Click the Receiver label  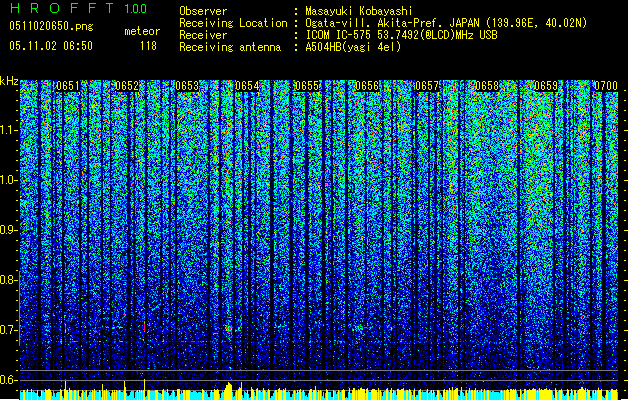(x=203, y=35)
